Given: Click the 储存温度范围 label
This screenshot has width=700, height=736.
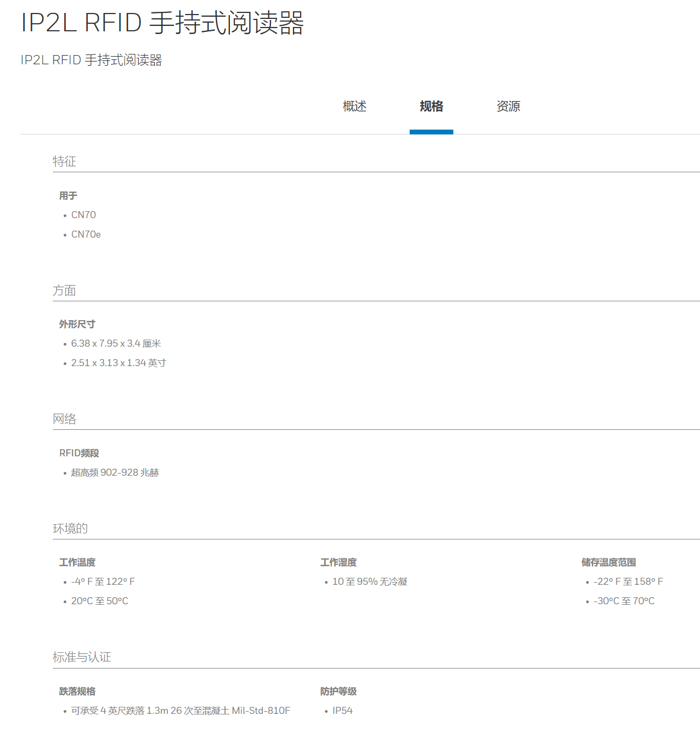Looking at the screenshot, I should click(x=608, y=563).
